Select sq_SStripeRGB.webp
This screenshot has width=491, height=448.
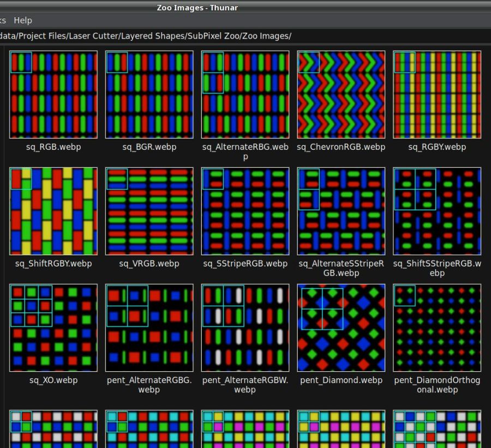245,211
